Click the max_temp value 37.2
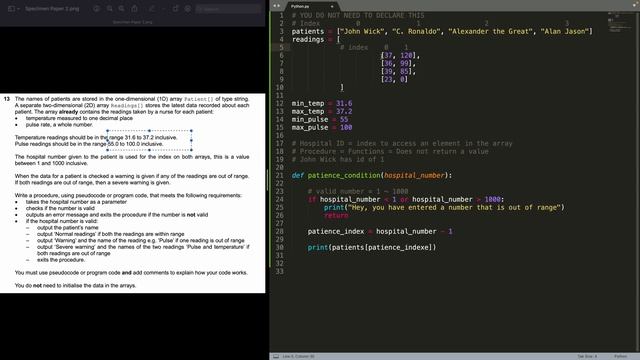Viewport: 640px width, 360px height. click(344, 111)
